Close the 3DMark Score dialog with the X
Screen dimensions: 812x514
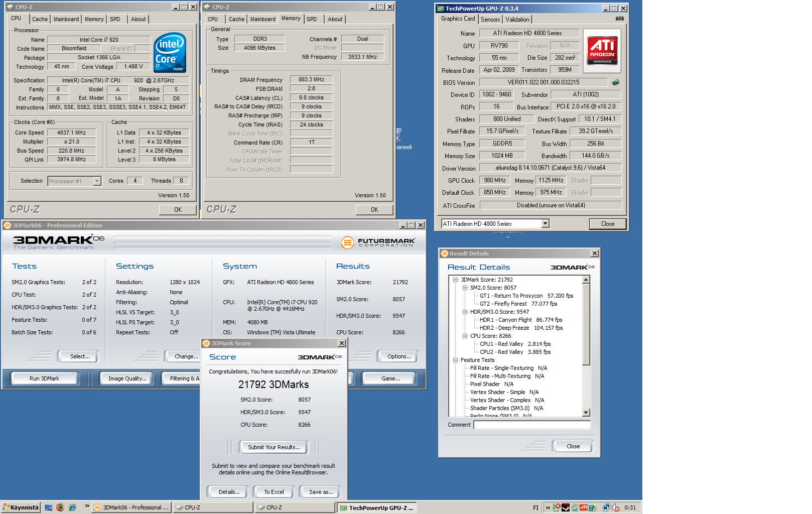tap(342, 343)
